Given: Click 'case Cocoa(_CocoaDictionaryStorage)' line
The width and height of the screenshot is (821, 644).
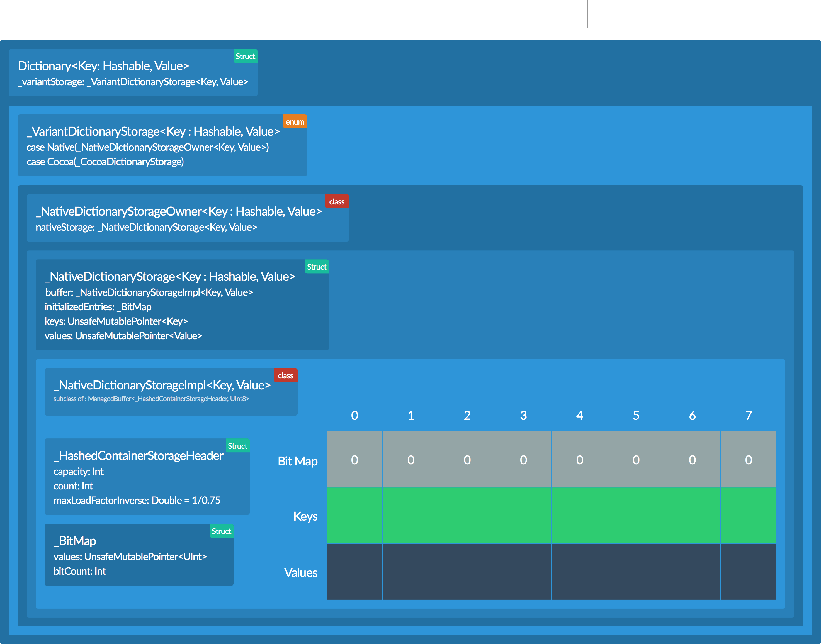Looking at the screenshot, I should click(x=105, y=162).
